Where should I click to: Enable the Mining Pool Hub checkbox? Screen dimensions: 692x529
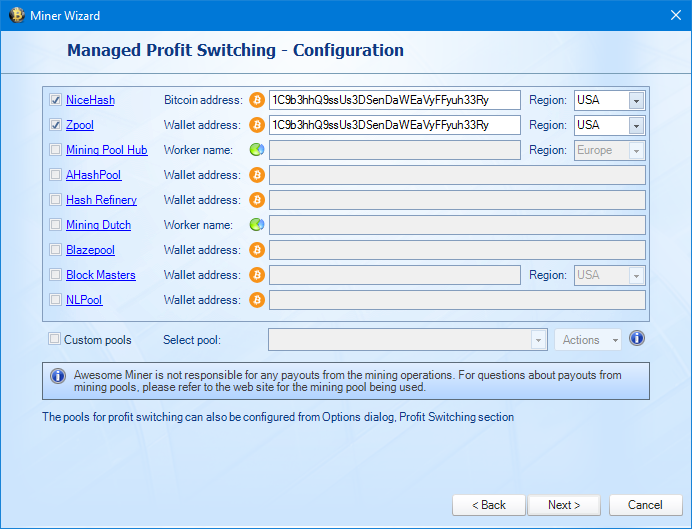(x=55, y=150)
